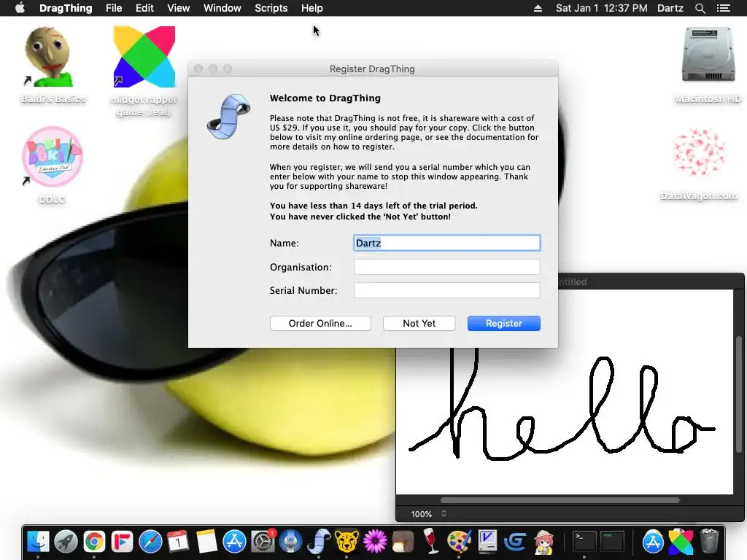Click the eject icon in the menu bar
The width and height of the screenshot is (747, 560).
(538, 8)
